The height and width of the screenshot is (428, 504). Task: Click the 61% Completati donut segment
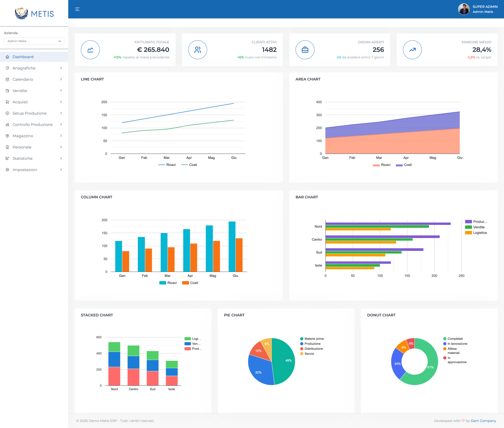click(431, 368)
